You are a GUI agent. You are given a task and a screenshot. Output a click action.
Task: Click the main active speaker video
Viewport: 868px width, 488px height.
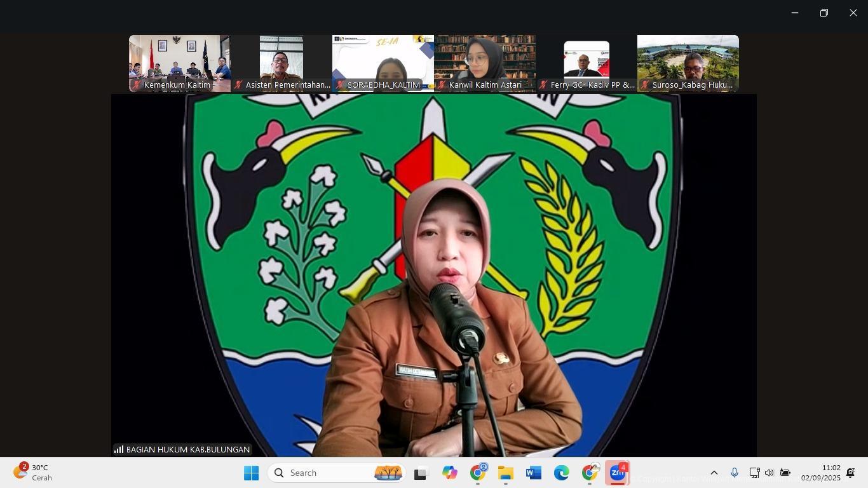click(434, 275)
